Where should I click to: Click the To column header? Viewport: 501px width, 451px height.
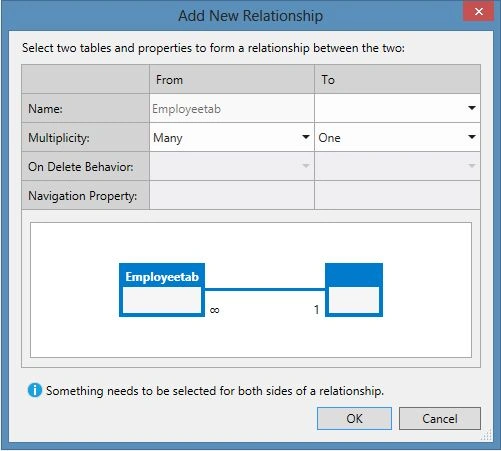click(328, 80)
